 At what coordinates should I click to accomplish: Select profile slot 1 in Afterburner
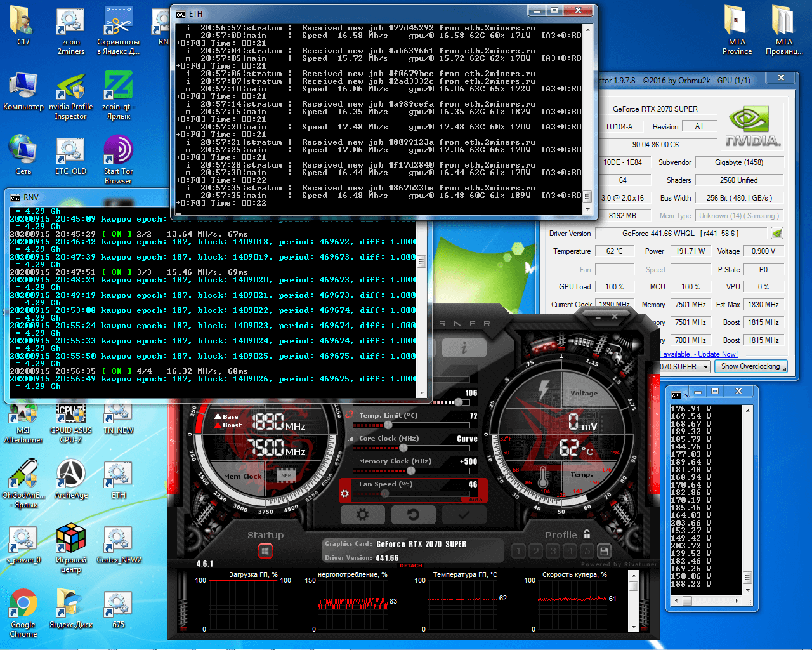pos(518,551)
